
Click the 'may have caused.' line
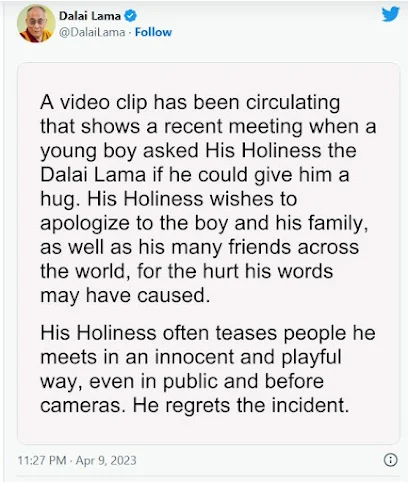125,295
